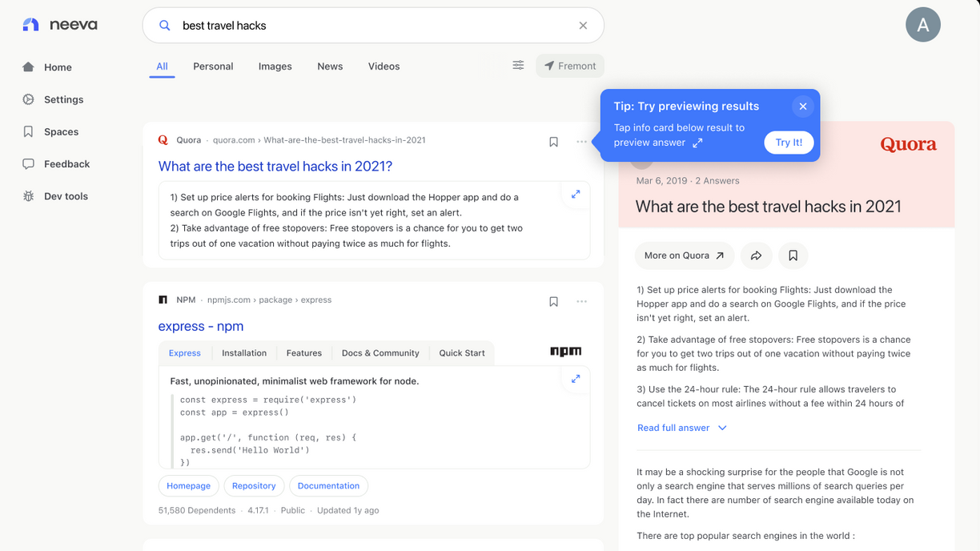The image size is (980, 551).
Task: Select the All results tab
Action: 162,66
